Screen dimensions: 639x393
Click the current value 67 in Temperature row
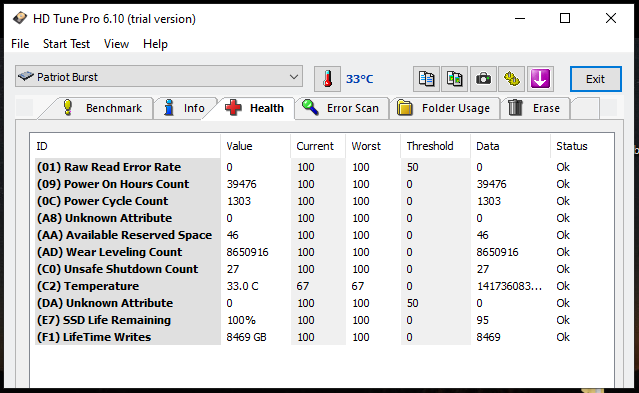(x=302, y=286)
